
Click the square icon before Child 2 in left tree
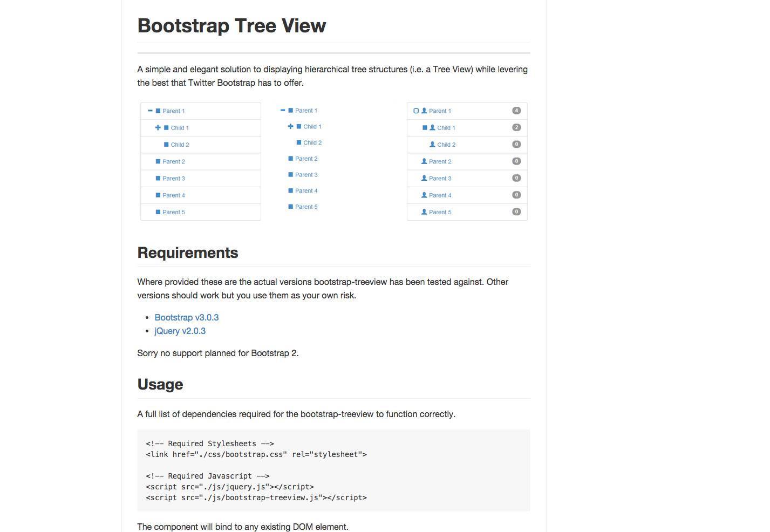[166, 145]
